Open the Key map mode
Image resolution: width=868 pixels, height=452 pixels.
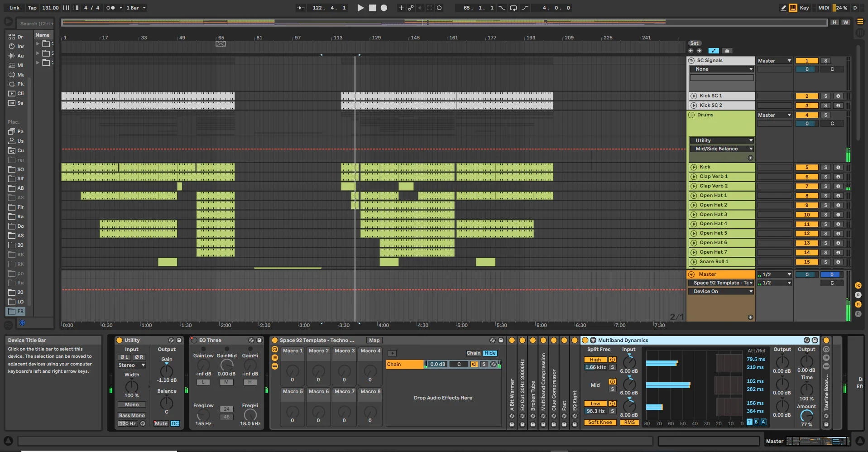point(804,8)
